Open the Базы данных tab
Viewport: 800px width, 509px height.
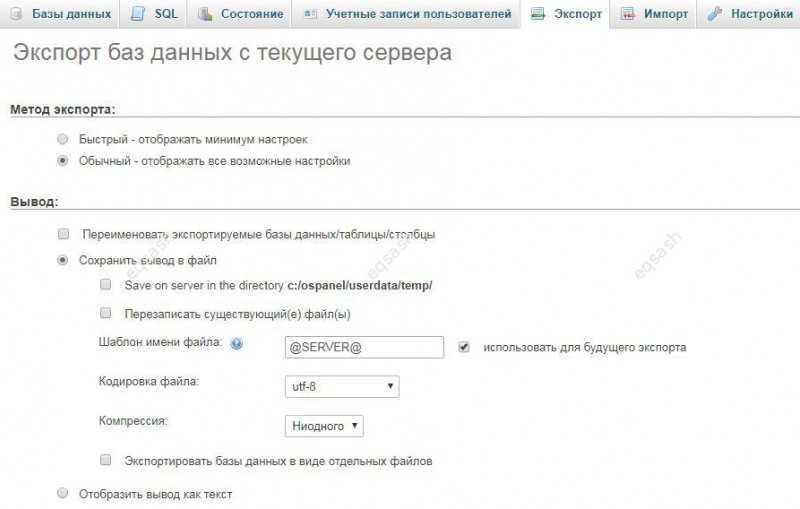click(x=60, y=14)
